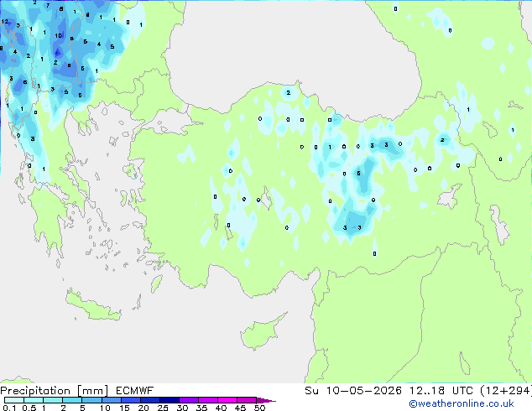532x411 pixels.
Task: Click the purple arrow tip above 50
Action: 266,400
